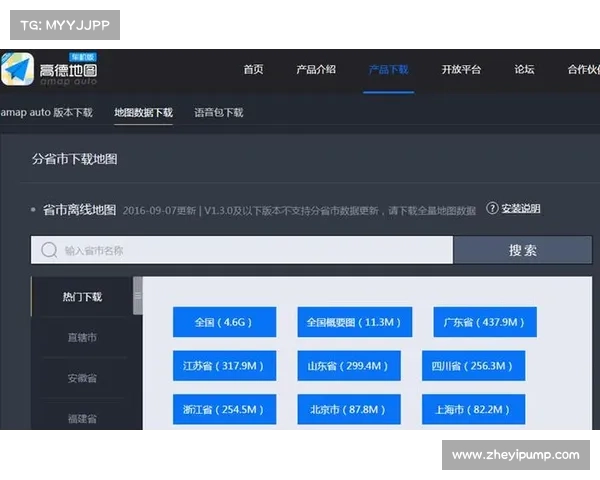This screenshot has height=480, width=600.
Task: Select the 地图数据下载 tab
Action: coord(143,113)
